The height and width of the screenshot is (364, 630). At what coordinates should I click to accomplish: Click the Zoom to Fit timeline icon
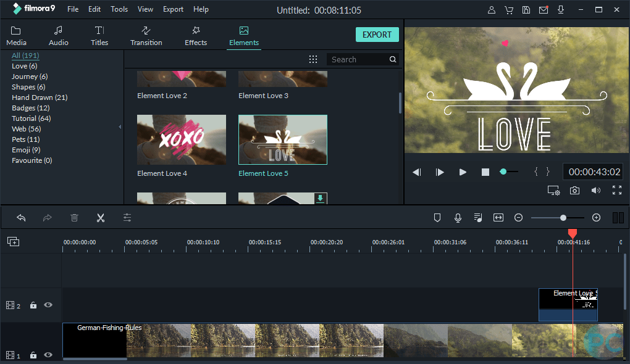498,218
